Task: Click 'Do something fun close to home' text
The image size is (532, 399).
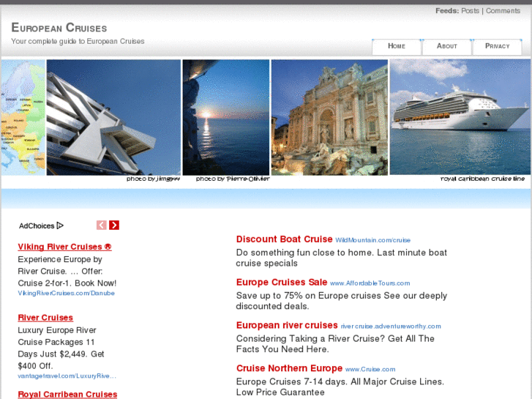Action: point(305,253)
